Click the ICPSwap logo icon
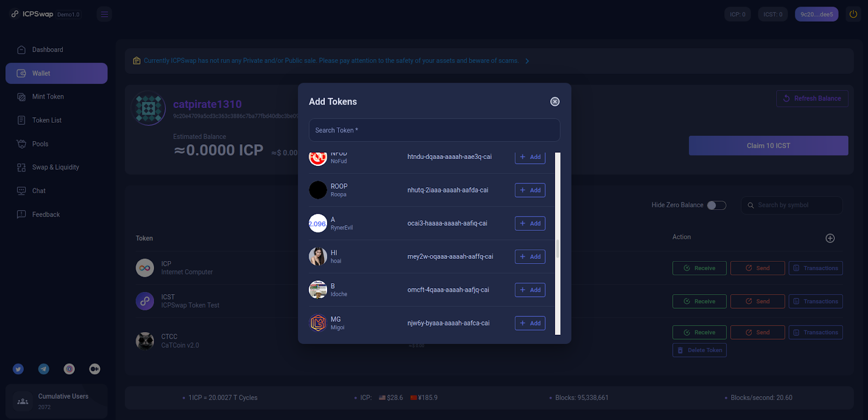Image resolution: width=868 pixels, height=420 pixels. coord(15,14)
